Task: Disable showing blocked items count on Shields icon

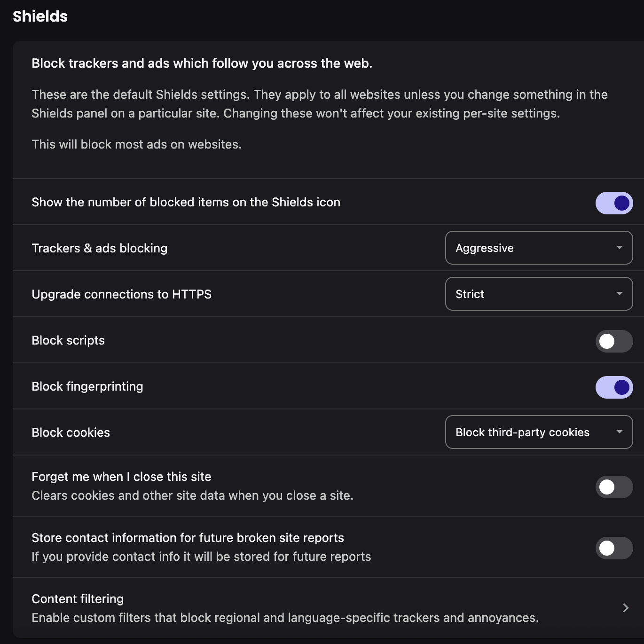Action: point(614,203)
